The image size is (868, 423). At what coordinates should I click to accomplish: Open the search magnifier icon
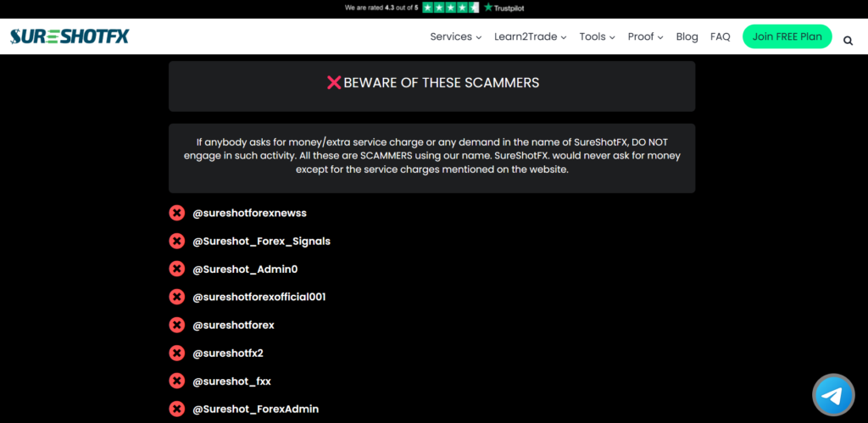[x=848, y=41]
